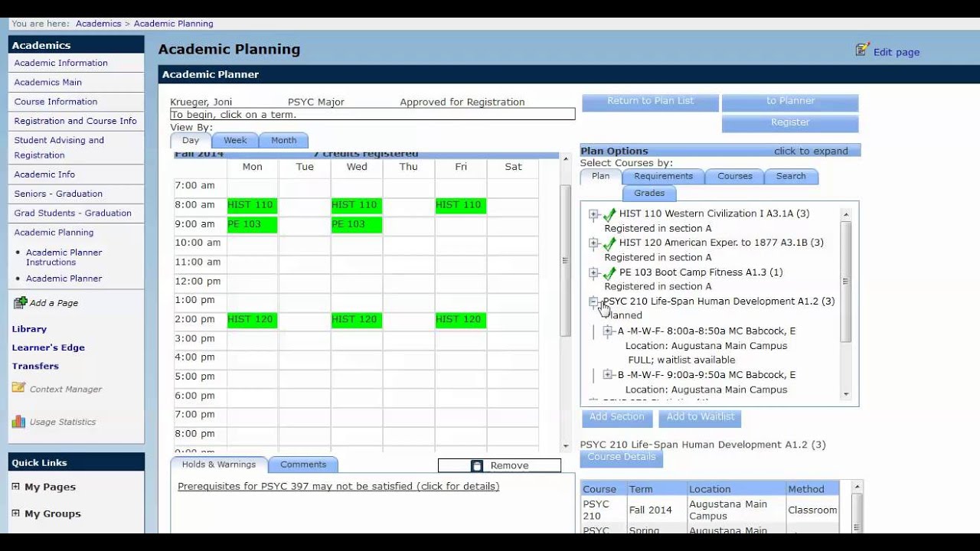Switch calendar to Day view tab
Screen dimensions: 980x551
click(191, 141)
